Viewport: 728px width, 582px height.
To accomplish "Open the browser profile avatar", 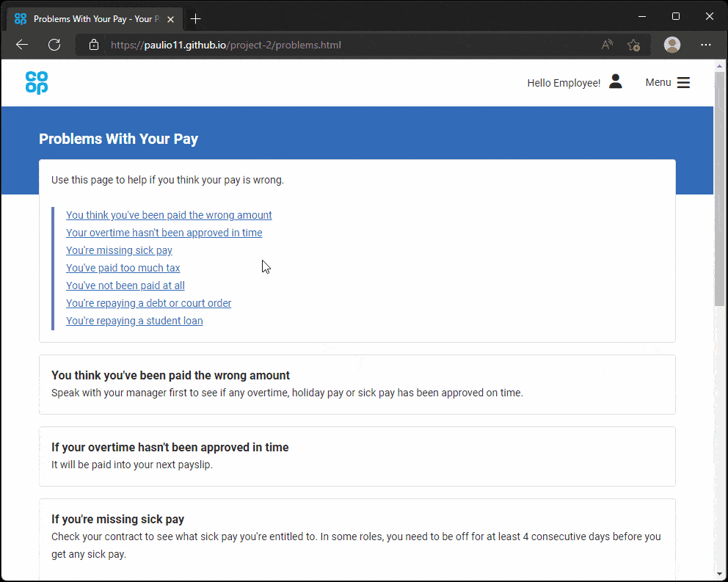I will pos(671,45).
